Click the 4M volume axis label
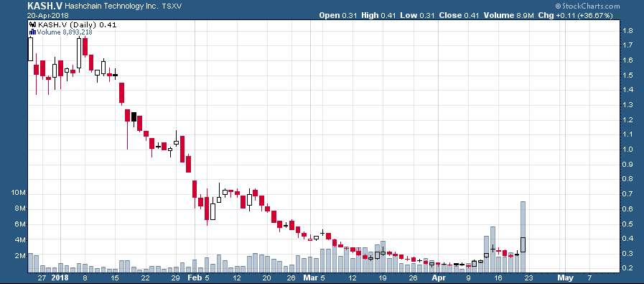 [x=21, y=240]
